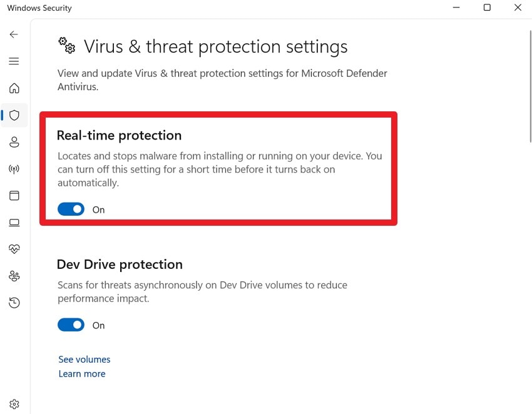Screen dimensions: 532x414
Task: Open App & browser control
Action: pos(14,196)
